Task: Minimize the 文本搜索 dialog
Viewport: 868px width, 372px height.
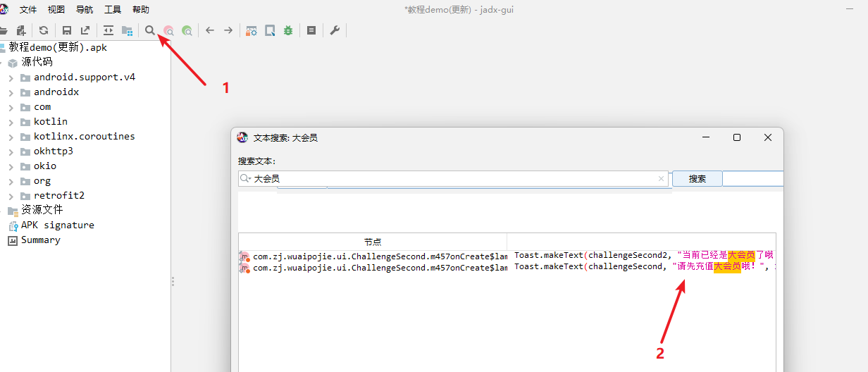Action: (705, 137)
